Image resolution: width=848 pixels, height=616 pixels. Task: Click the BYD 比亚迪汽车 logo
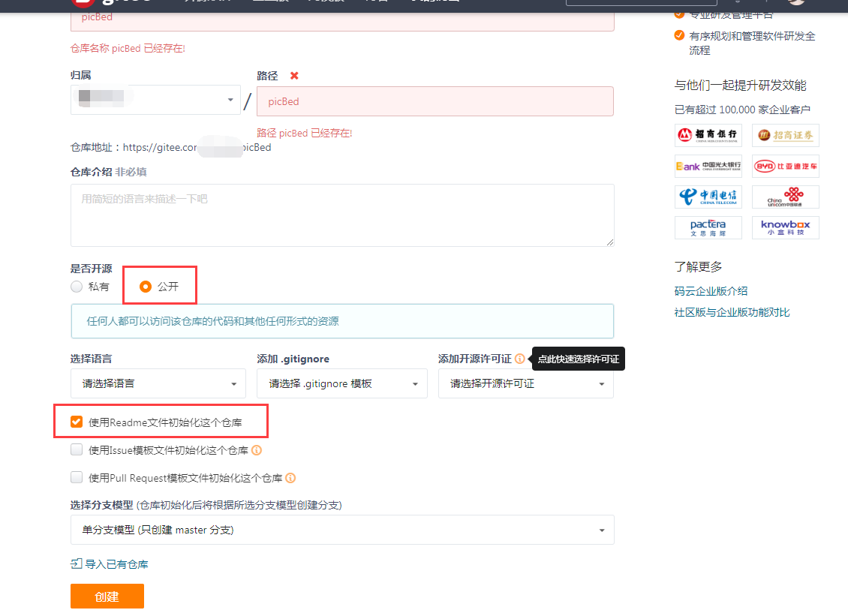point(786,166)
